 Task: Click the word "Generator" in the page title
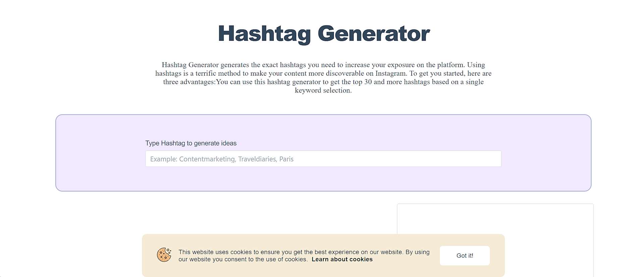373,34
